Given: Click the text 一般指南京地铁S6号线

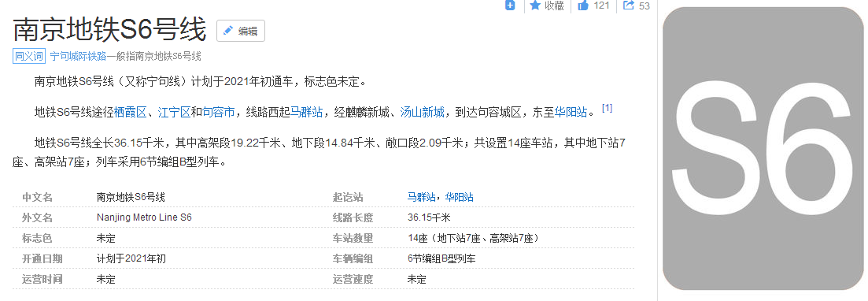Looking at the screenshot, I should pos(154,56).
